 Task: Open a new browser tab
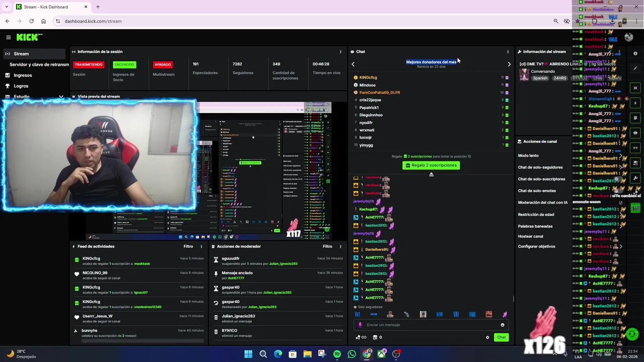(x=98, y=7)
